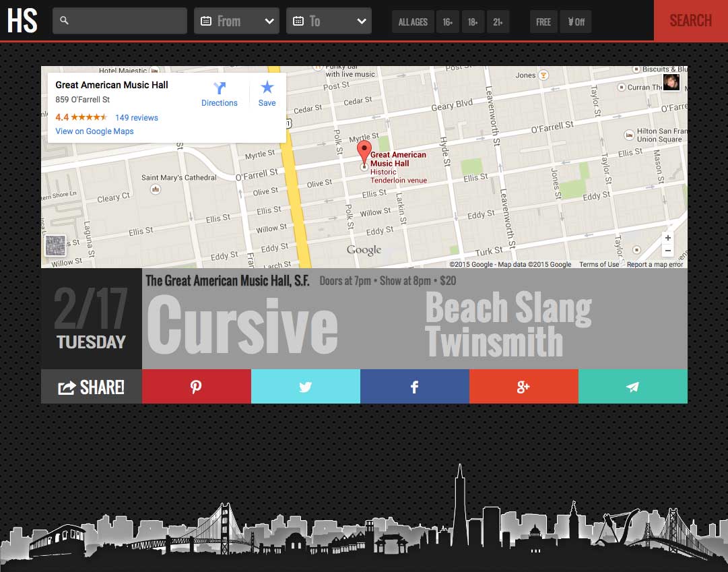Click the Jones bar map marker
The height and width of the screenshot is (572, 728).
[543, 75]
